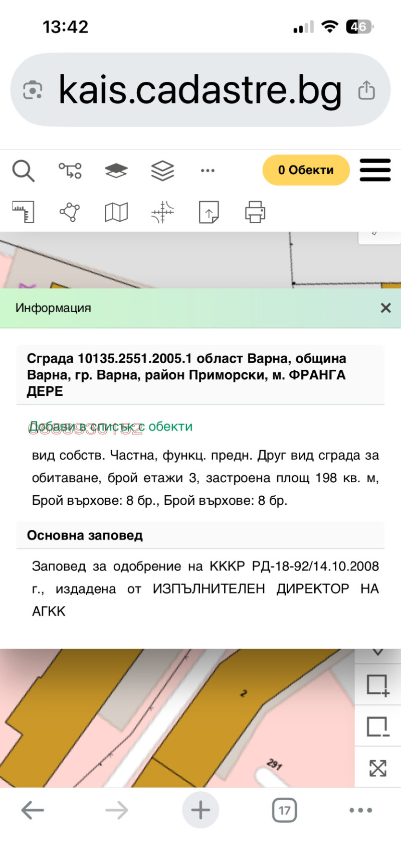The image size is (401, 868).
Task: Open the folded map icon
Action: pos(116,212)
